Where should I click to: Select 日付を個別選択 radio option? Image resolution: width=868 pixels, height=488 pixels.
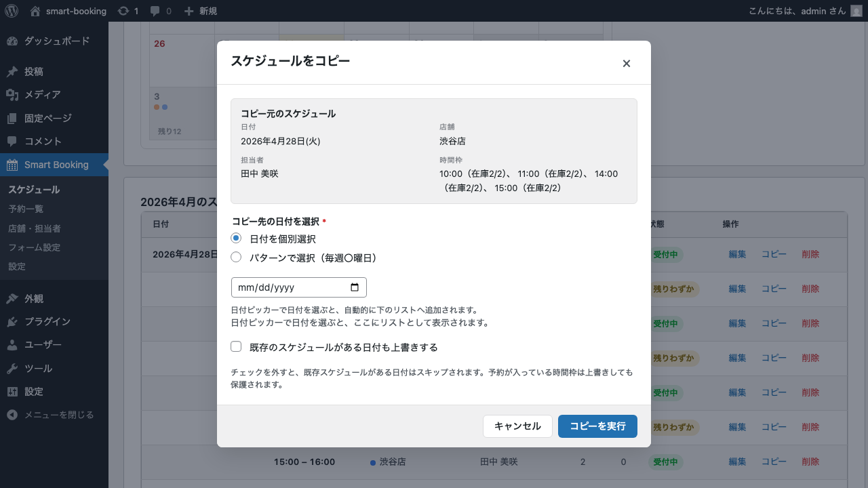tap(236, 239)
